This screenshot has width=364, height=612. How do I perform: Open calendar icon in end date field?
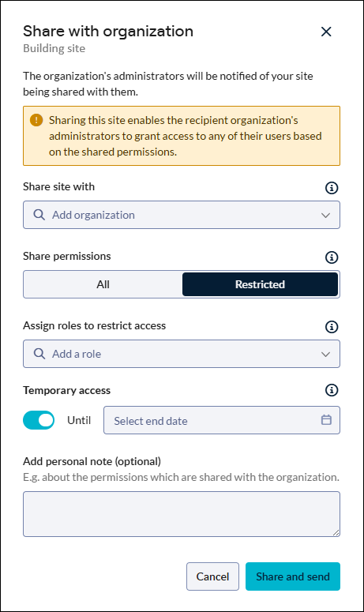tap(326, 419)
